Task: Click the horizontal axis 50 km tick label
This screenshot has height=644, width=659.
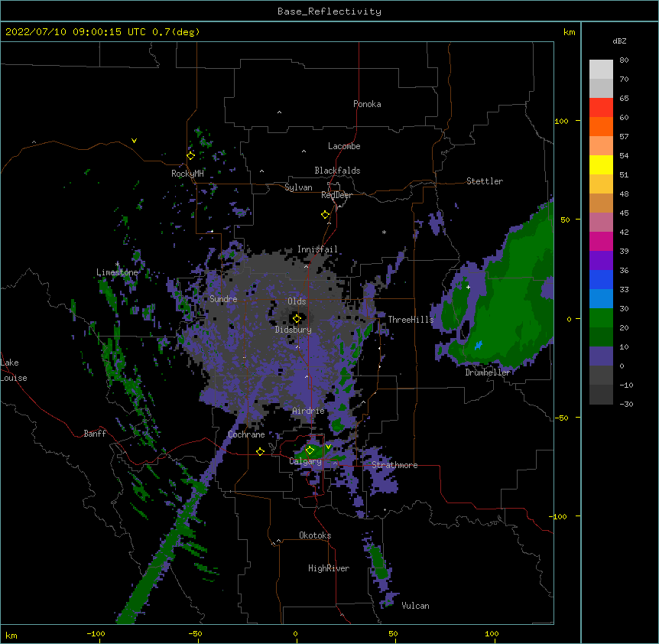Action: [x=393, y=633]
